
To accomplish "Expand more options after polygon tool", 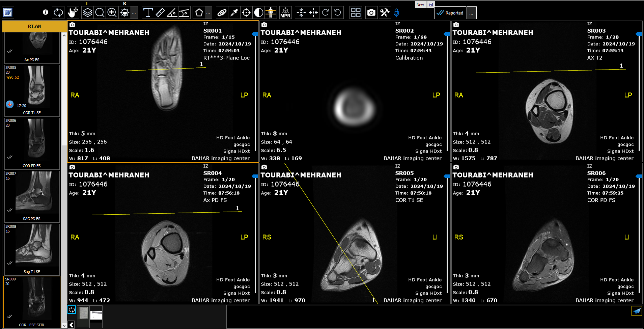I will pos(208,13).
